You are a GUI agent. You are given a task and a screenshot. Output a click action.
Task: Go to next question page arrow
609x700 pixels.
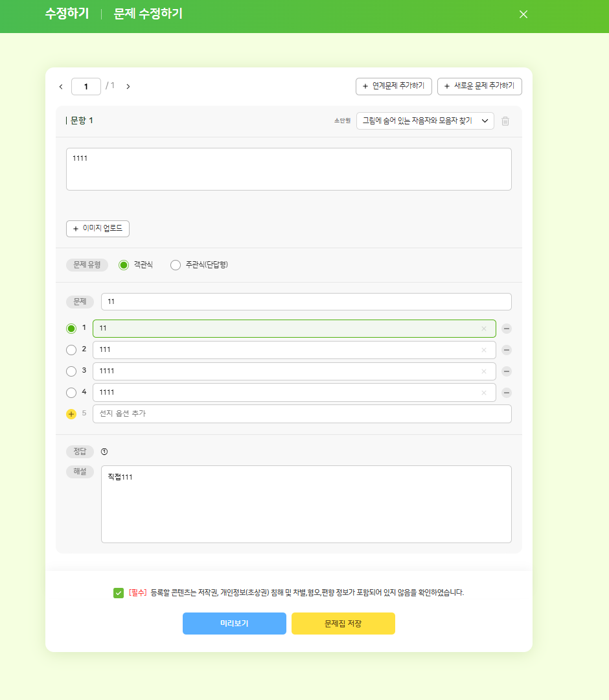pos(128,86)
